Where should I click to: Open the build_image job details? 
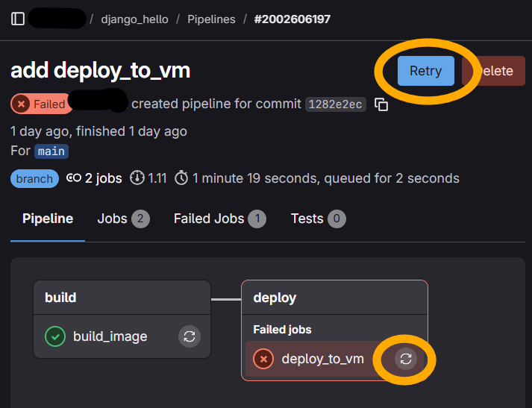[x=110, y=336]
